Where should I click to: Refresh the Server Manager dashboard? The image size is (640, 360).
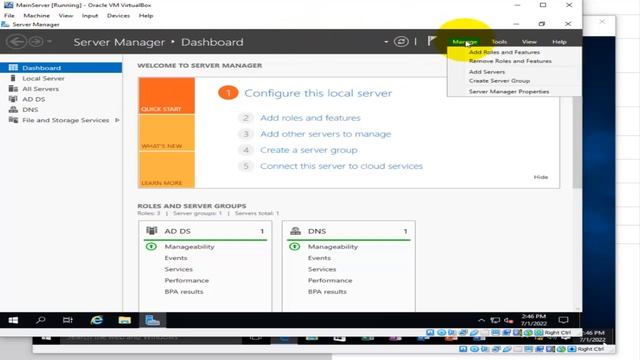[x=401, y=42]
